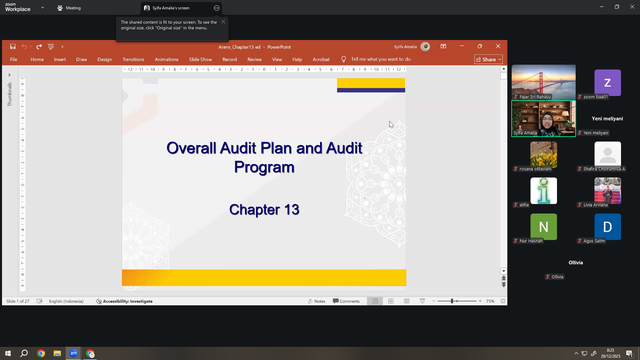Expand the Thumbnails pane arrow
Image resolution: width=640 pixels, height=360 pixels.
pos(9,75)
